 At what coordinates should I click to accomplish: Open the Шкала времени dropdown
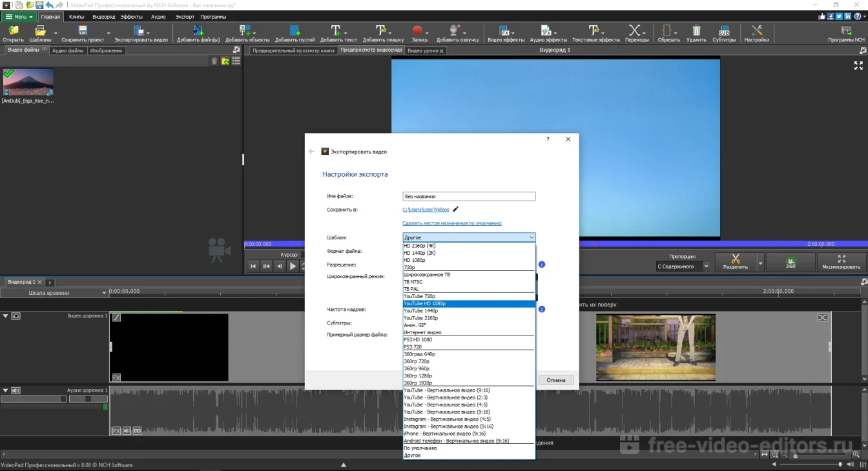[x=54, y=292]
